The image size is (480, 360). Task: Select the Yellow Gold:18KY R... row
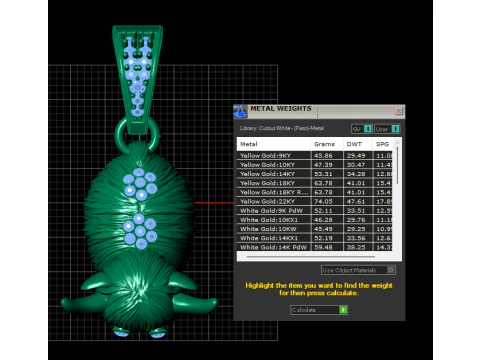coord(315,192)
